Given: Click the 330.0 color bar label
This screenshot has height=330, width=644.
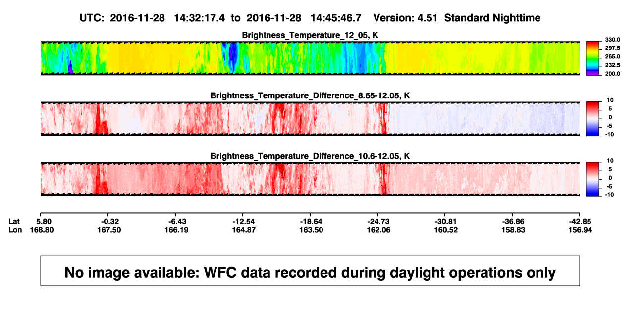Looking at the screenshot, I should pos(612,40).
